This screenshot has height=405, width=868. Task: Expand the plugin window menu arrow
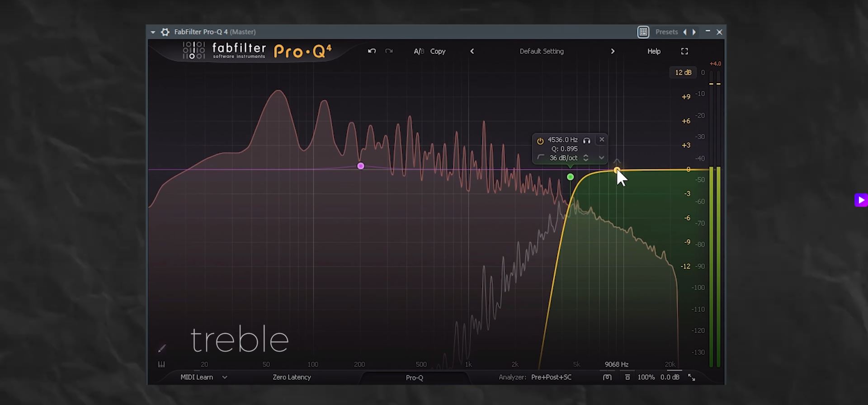click(x=153, y=32)
